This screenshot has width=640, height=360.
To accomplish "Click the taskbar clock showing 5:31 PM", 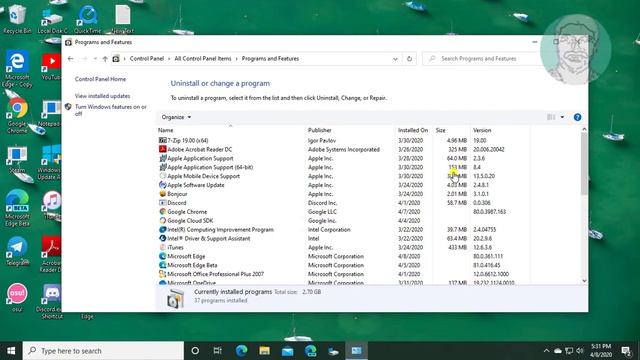I will point(601,351).
